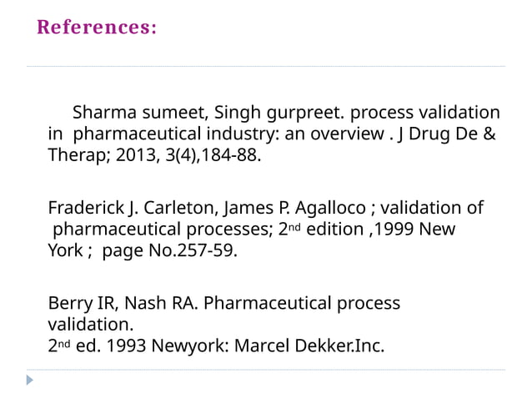Click the word 'validation.' on its own line
This screenshot has height=399, width=532.
click(90, 325)
